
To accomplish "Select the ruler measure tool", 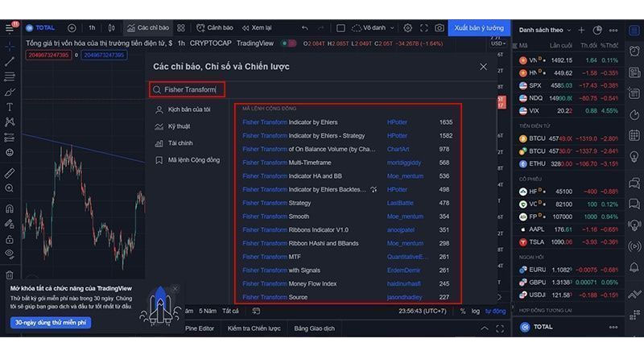I will pyautogui.click(x=10, y=173).
